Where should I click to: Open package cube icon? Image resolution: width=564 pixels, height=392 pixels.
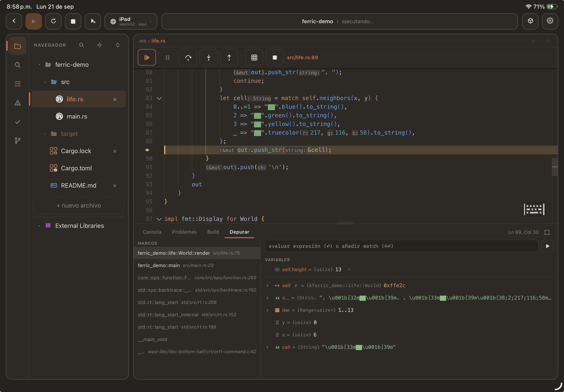[530, 21]
